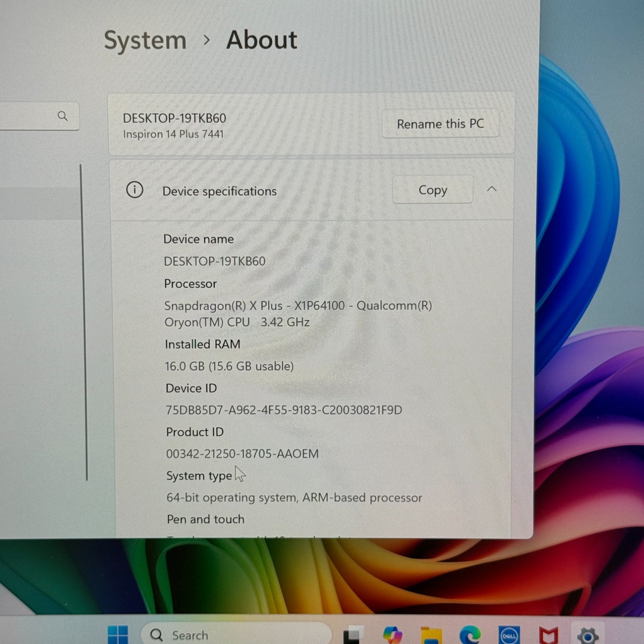Click the Pen and touch label
Viewport: 644px width, 644px height.
206,519
